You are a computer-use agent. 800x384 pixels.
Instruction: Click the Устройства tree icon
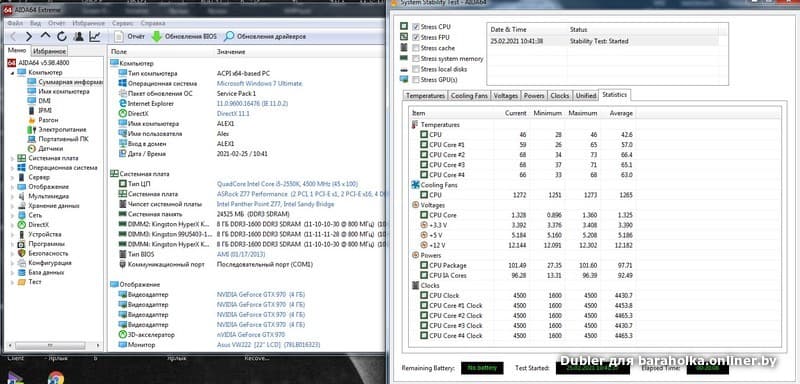21,234
